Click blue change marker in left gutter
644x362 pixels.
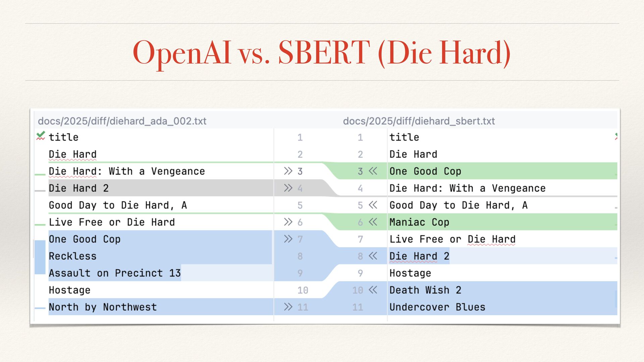point(40,257)
